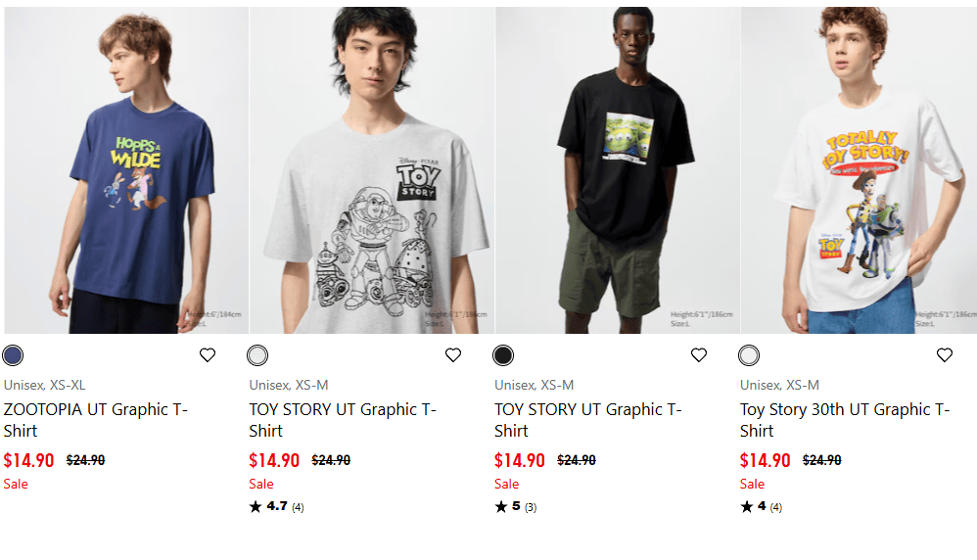Pick black color swatch for Toy Story shirt
977x560 pixels.
[x=503, y=355]
